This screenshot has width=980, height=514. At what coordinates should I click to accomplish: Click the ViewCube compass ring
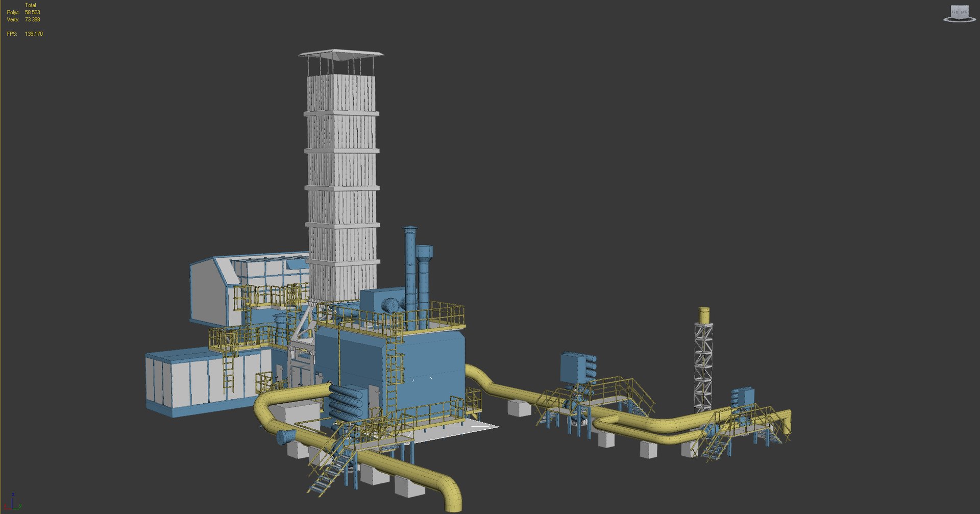coord(960,21)
